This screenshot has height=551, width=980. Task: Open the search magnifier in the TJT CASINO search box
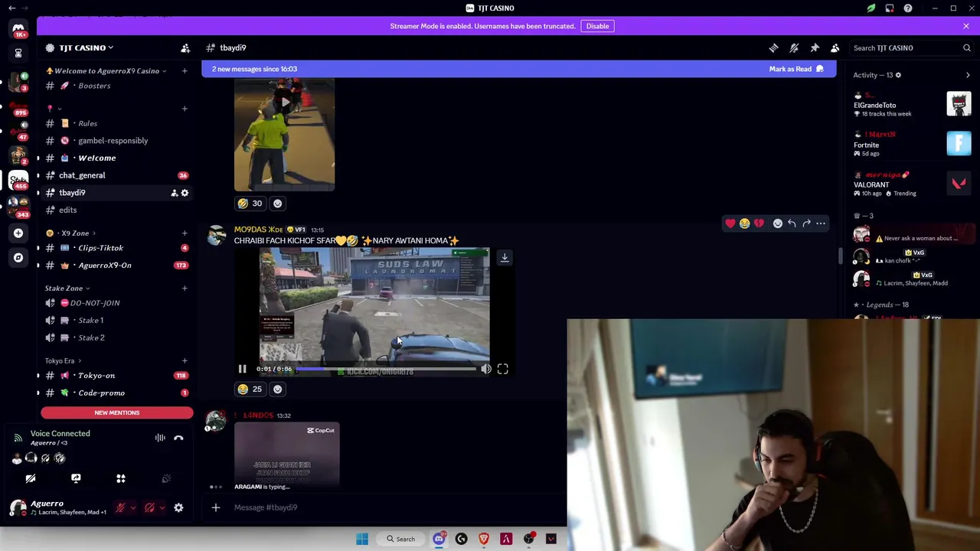pos(966,47)
